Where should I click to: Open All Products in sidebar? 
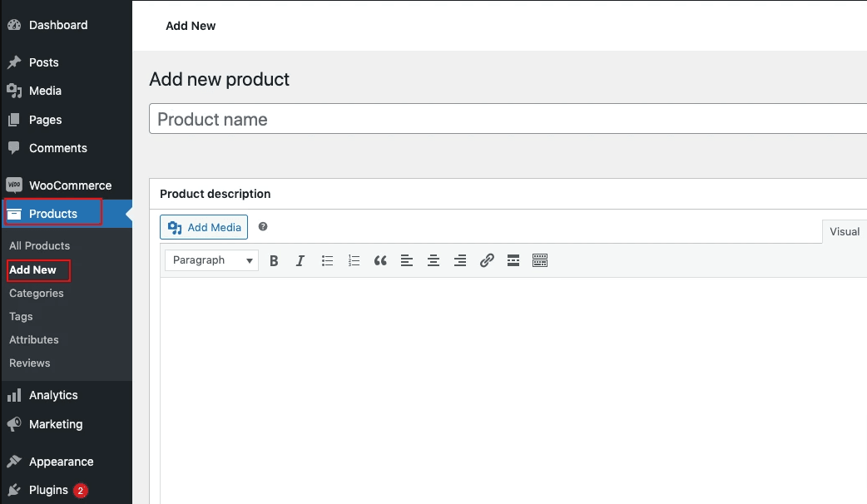39,246
